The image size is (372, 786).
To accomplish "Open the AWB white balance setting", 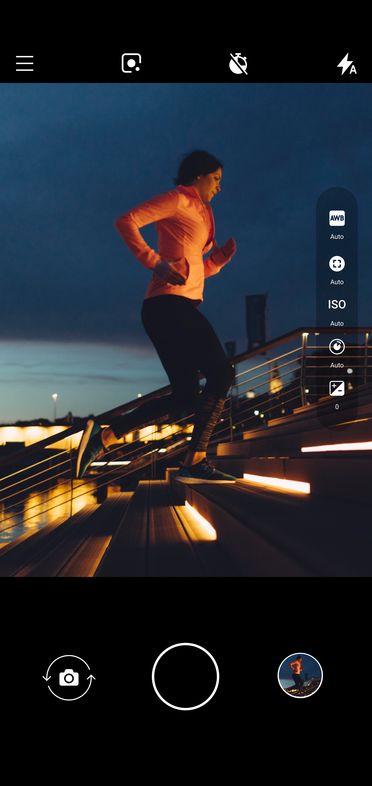I will tap(337, 218).
